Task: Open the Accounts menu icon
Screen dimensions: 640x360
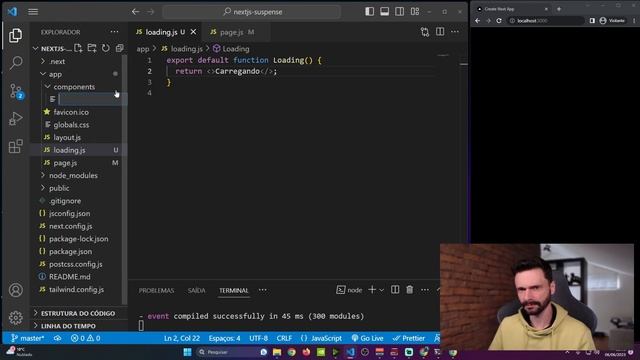Action: (x=16, y=290)
